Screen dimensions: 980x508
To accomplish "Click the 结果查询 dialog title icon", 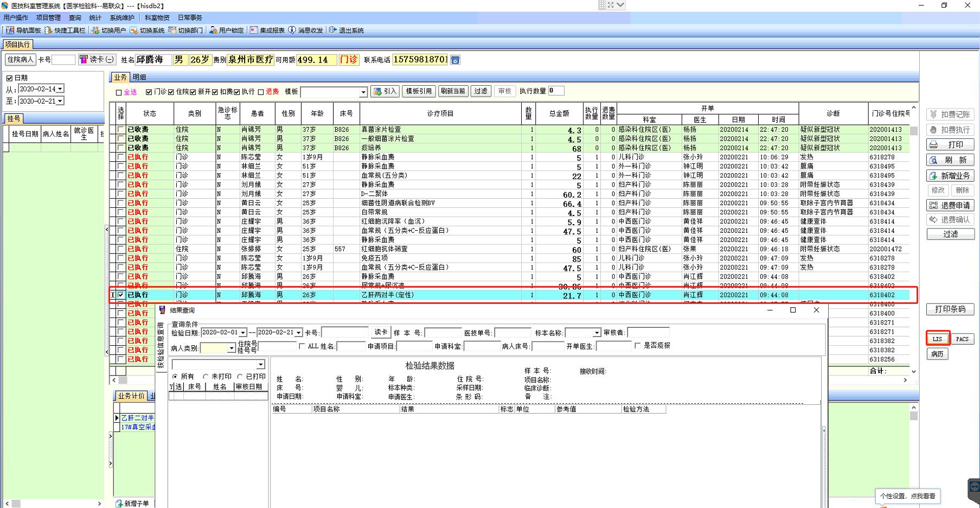I will [x=162, y=310].
